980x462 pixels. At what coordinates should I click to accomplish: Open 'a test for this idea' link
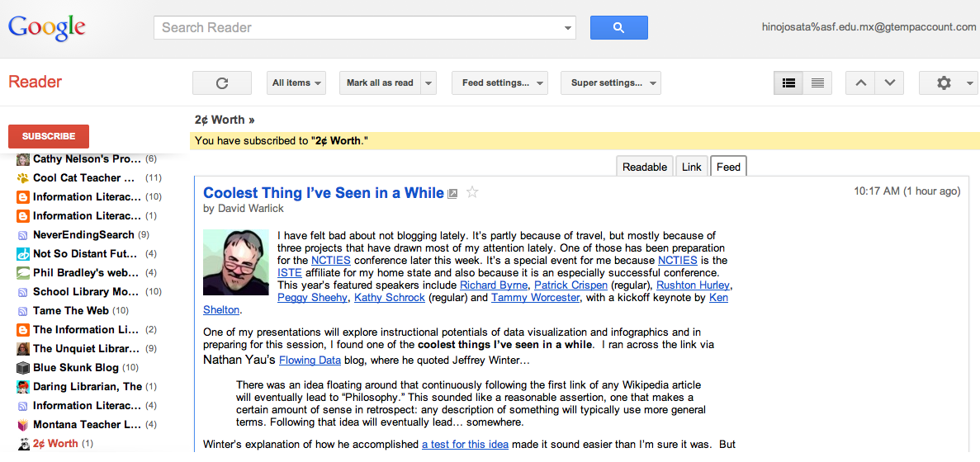[x=465, y=445]
